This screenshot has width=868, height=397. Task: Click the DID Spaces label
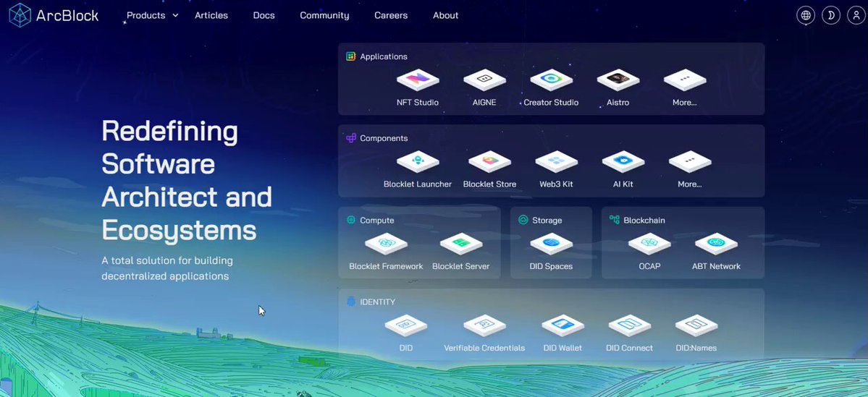552,266
